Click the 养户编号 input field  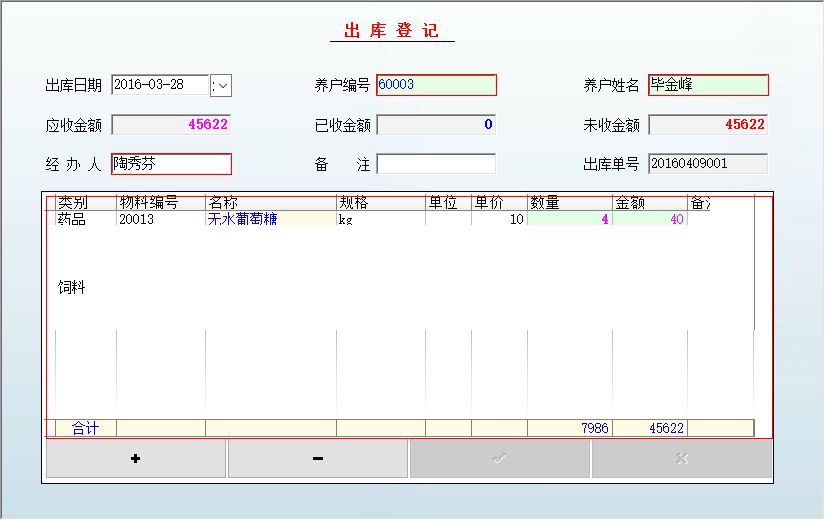point(436,85)
